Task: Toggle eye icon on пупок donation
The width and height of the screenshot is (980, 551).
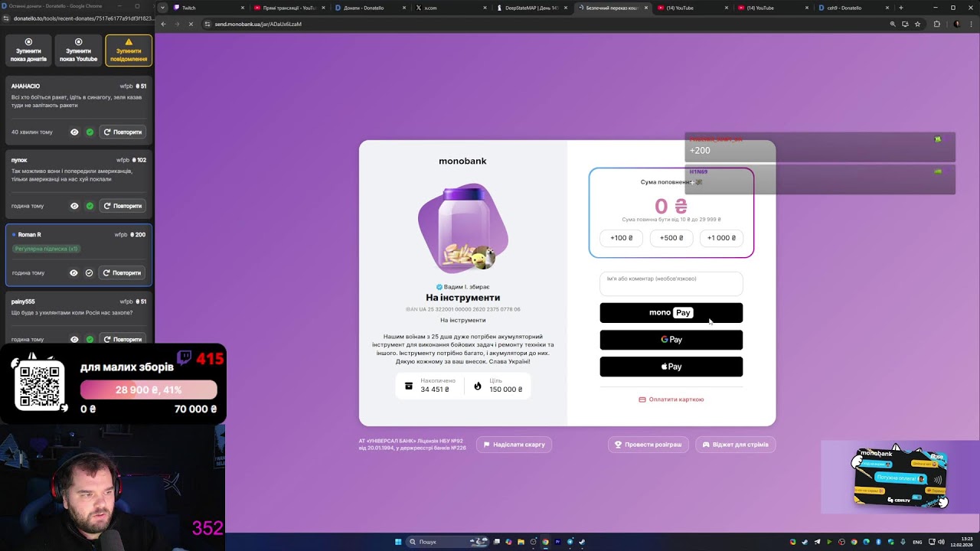Action: point(74,206)
